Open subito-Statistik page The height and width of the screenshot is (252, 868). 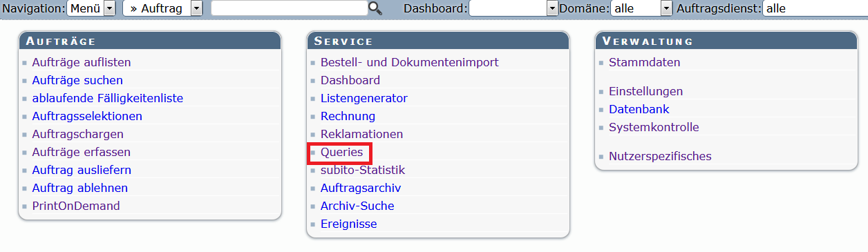[363, 170]
